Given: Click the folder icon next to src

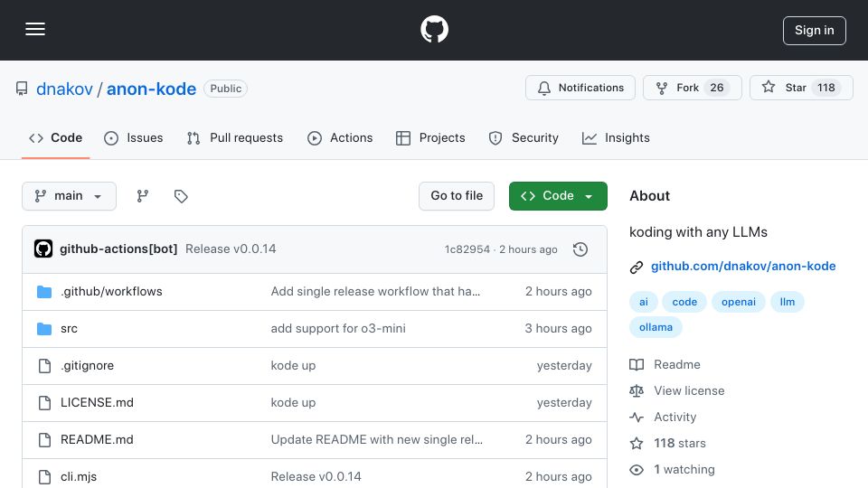Looking at the screenshot, I should (x=44, y=329).
